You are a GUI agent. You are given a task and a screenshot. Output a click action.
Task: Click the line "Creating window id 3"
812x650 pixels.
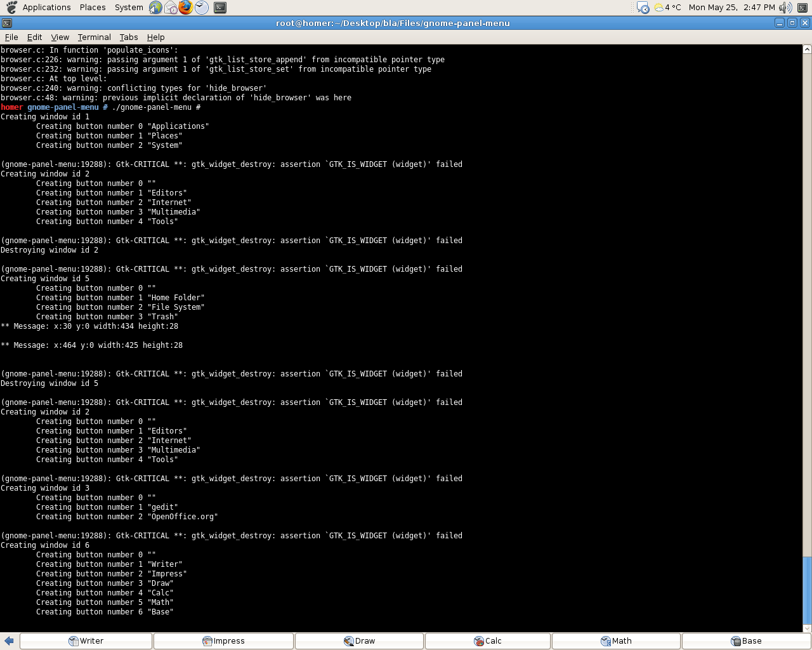pyautogui.click(x=45, y=488)
